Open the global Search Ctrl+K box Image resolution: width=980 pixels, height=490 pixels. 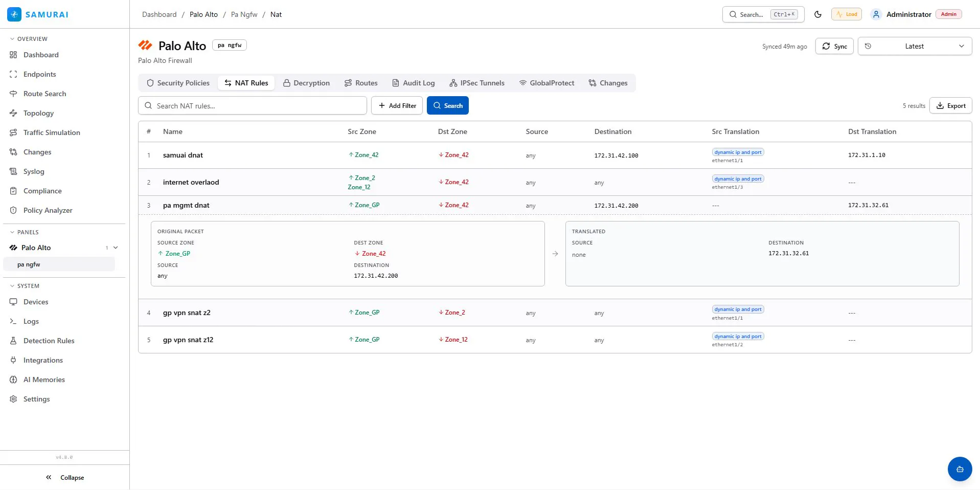(x=763, y=14)
